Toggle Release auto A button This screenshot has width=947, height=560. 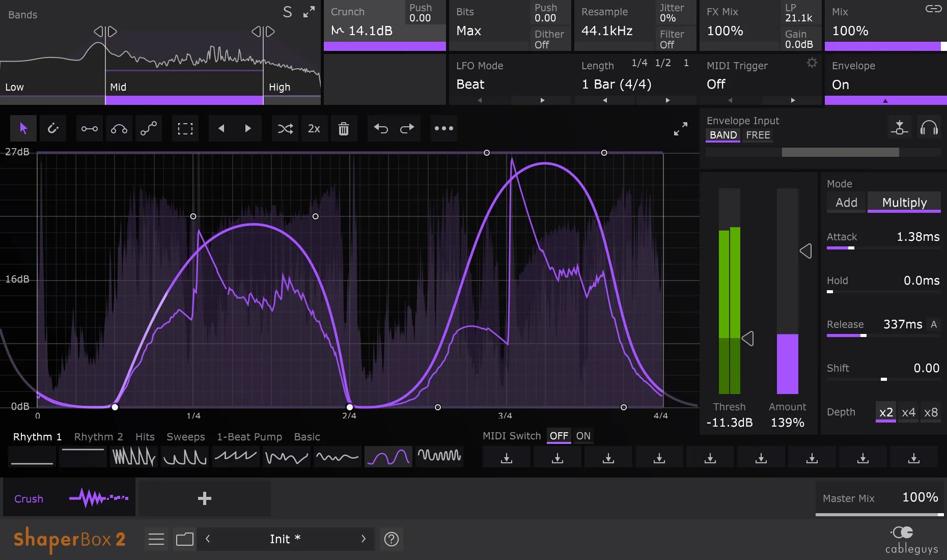934,324
